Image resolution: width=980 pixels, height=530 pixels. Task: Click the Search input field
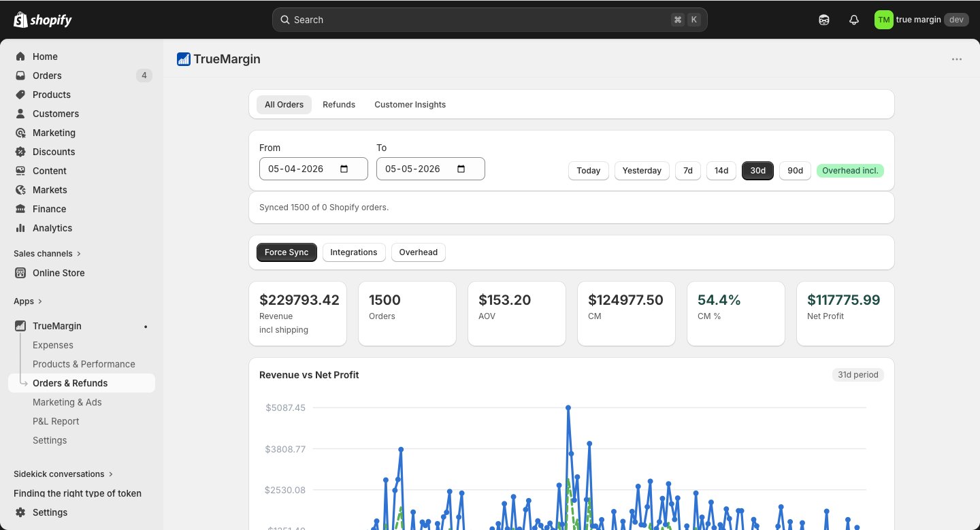pos(490,20)
